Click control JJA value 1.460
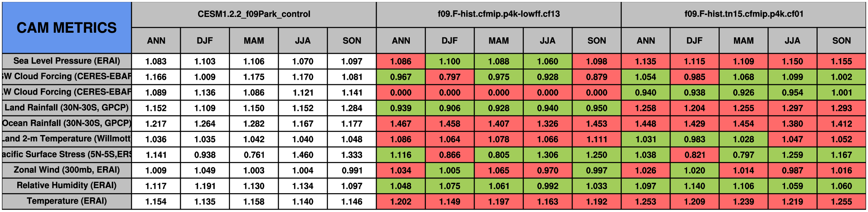Viewport: 868px width, 212px height. coord(303,155)
